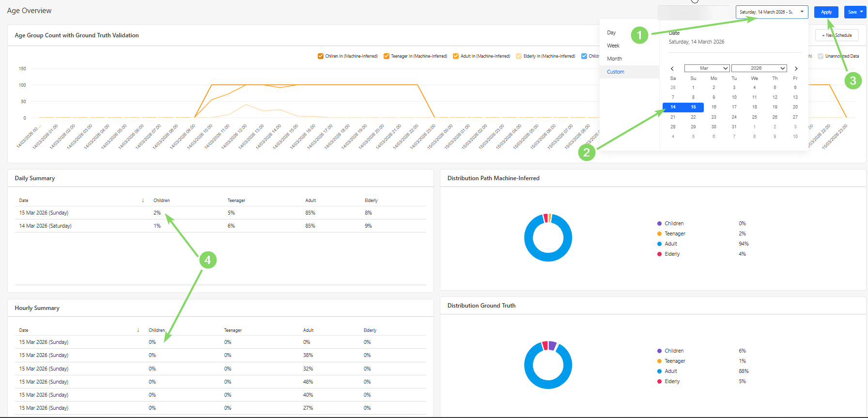868x418 pixels.
Task: Disable Adult In (Machine-Inferred) series
Action: (455, 56)
